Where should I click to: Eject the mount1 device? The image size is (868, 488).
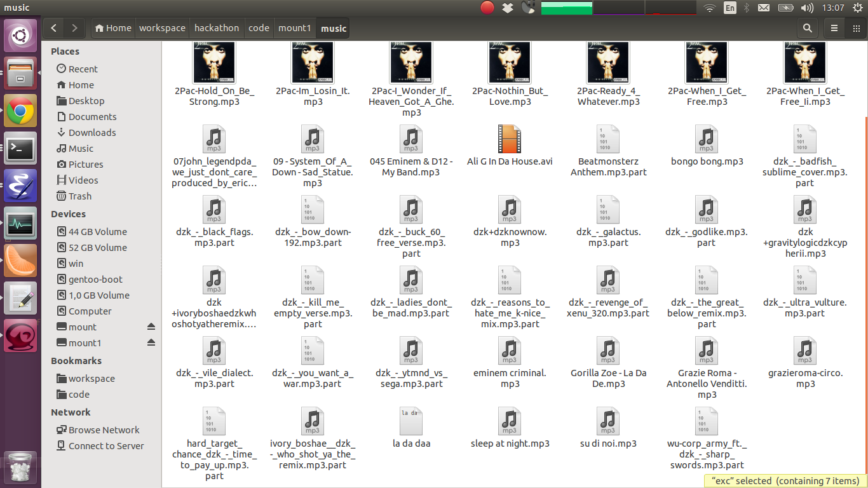click(151, 342)
